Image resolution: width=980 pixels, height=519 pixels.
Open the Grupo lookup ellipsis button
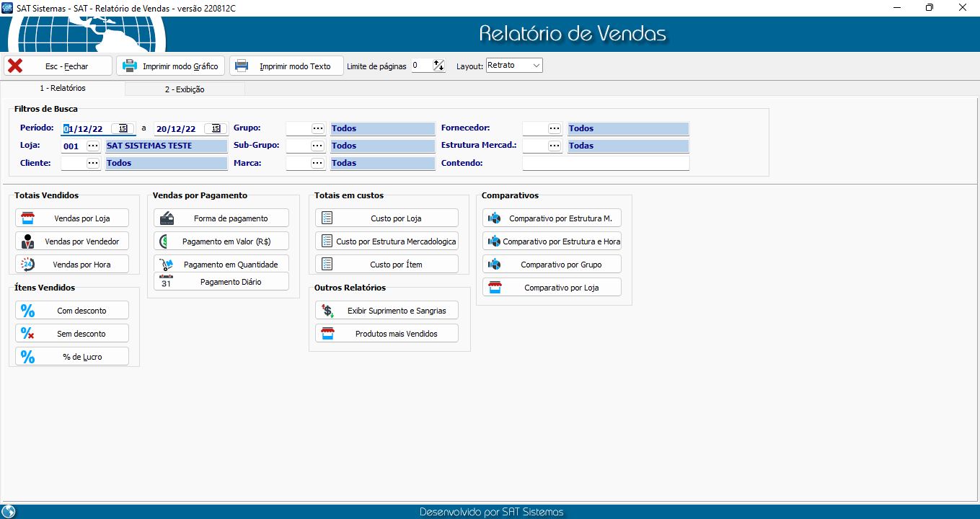coord(318,128)
